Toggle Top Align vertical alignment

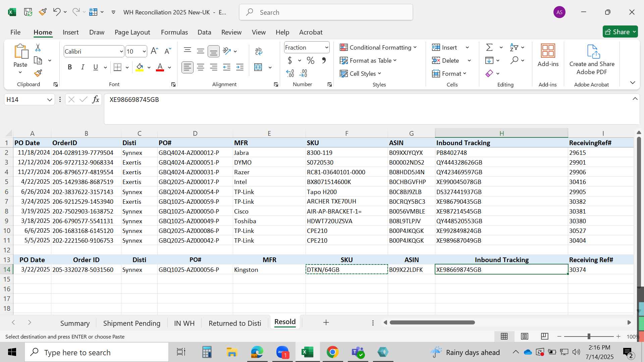click(187, 51)
